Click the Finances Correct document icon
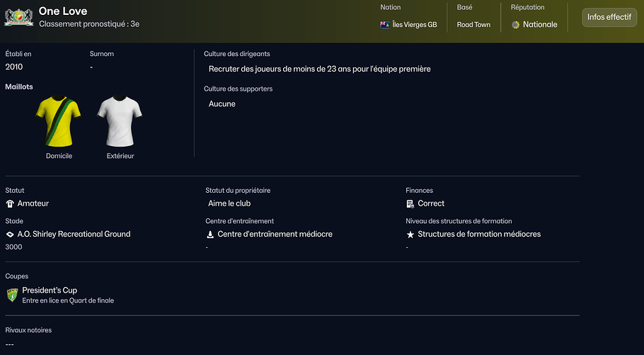This screenshot has width=644, height=355. 410,204
